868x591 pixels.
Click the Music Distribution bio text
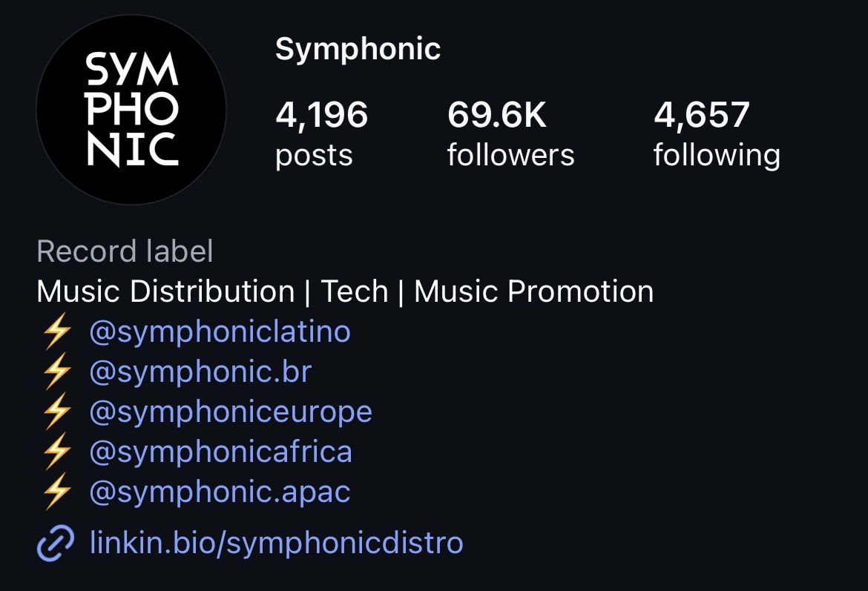point(165,291)
